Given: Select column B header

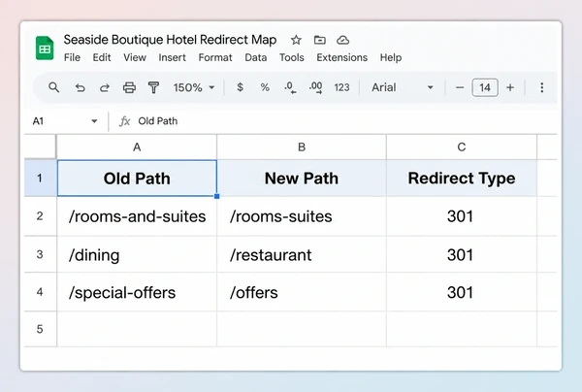Looking at the screenshot, I should pos(302,147).
